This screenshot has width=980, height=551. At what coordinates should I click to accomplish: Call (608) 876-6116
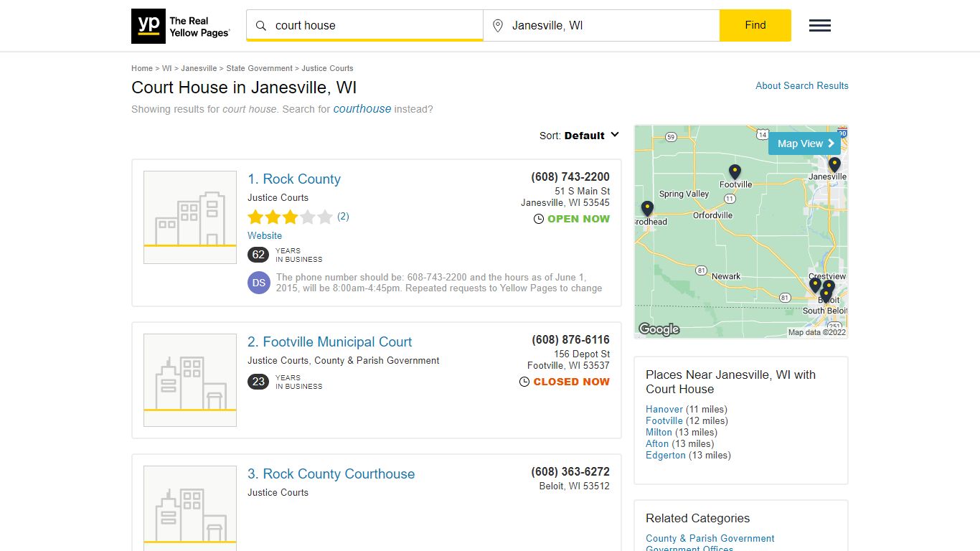[x=570, y=340]
